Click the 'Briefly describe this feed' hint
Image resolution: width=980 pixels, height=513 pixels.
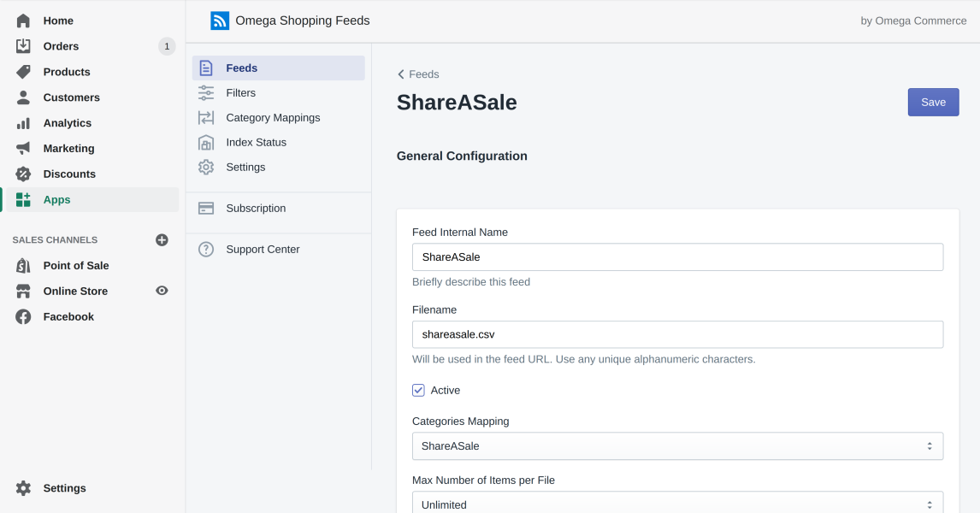point(471,282)
